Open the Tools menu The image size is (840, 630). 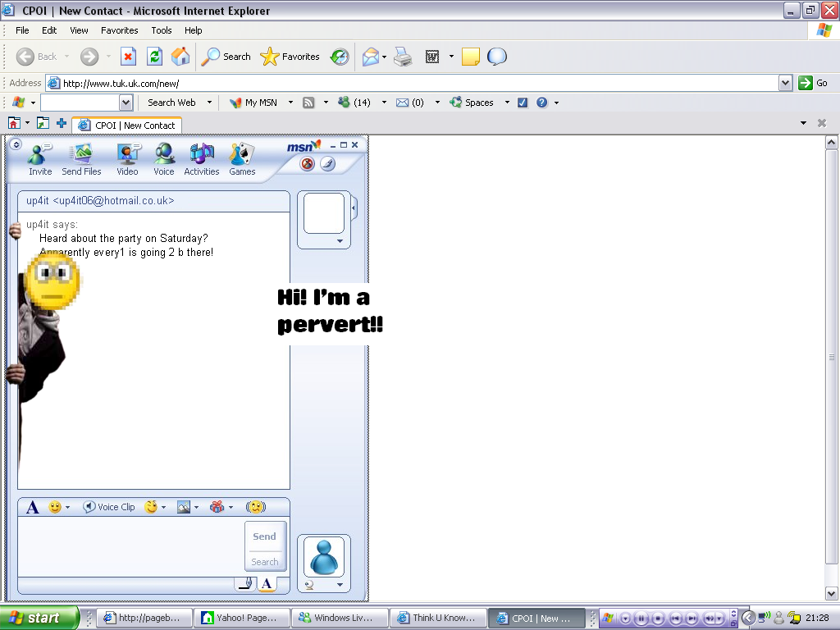pyautogui.click(x=162, y=30)
